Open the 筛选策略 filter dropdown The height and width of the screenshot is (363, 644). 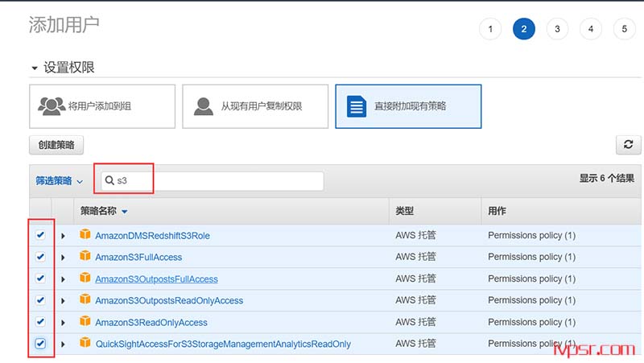coord(59,180)
